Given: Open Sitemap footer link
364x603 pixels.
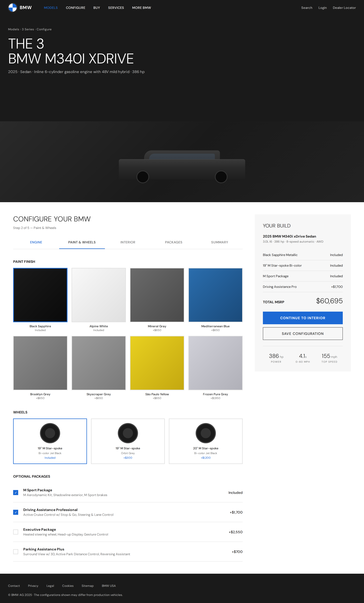Looking at the screenshot, I should point(88,586).
